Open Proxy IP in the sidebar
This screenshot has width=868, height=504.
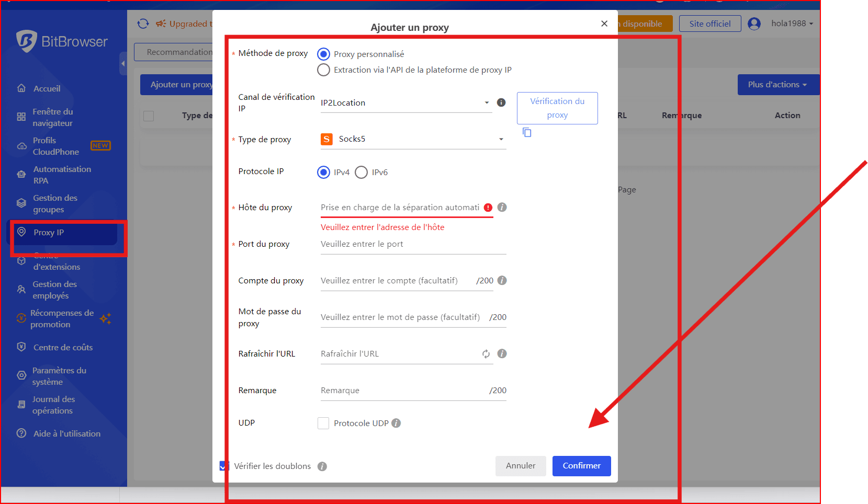click(49, 233)
